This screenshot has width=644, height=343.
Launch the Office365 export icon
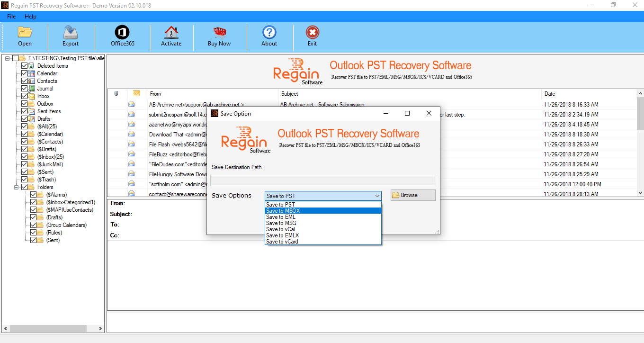click(122, 33)
